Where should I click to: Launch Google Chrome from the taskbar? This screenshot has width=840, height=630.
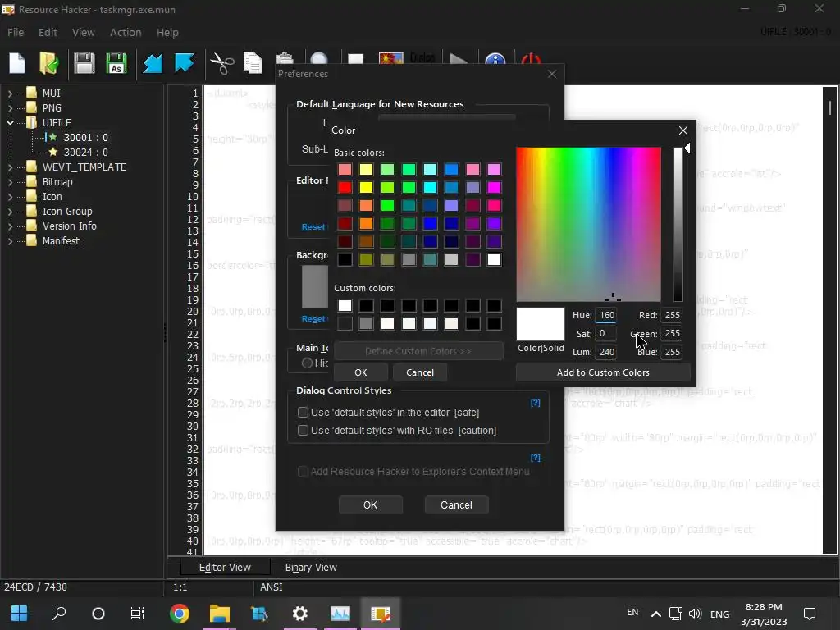coord(180,613)
